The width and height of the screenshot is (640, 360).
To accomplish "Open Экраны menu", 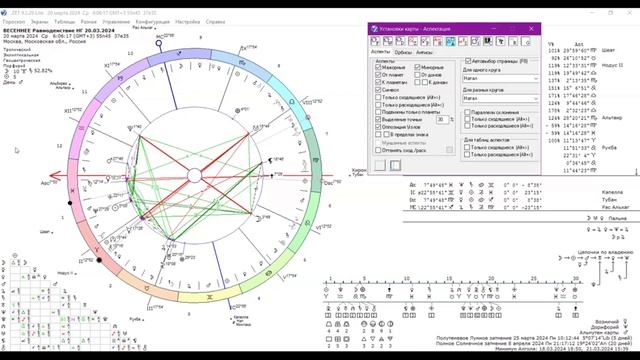I will click(40, 22).
